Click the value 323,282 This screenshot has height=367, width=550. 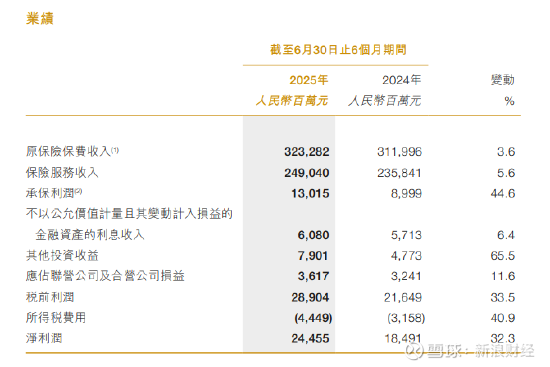pyautogui.click(x=307, y=152)
